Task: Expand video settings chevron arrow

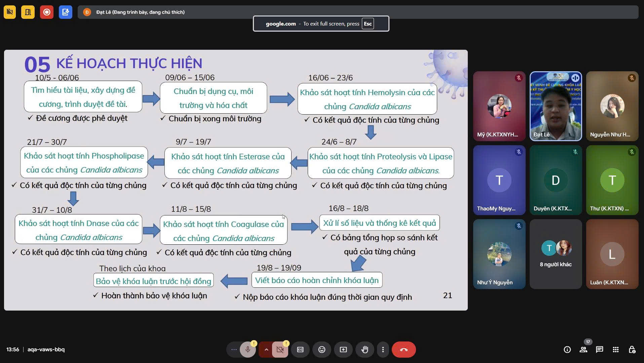Action: (266, 350)
